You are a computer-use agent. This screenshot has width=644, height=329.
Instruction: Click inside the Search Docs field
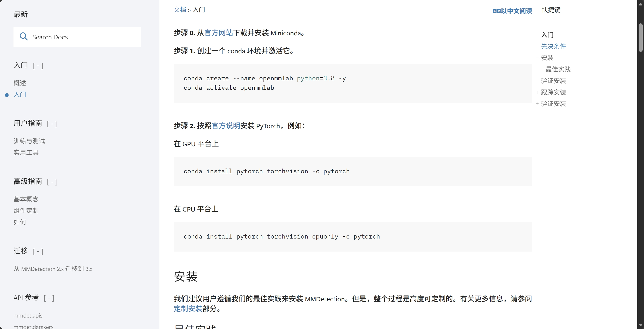click(75, 37)
